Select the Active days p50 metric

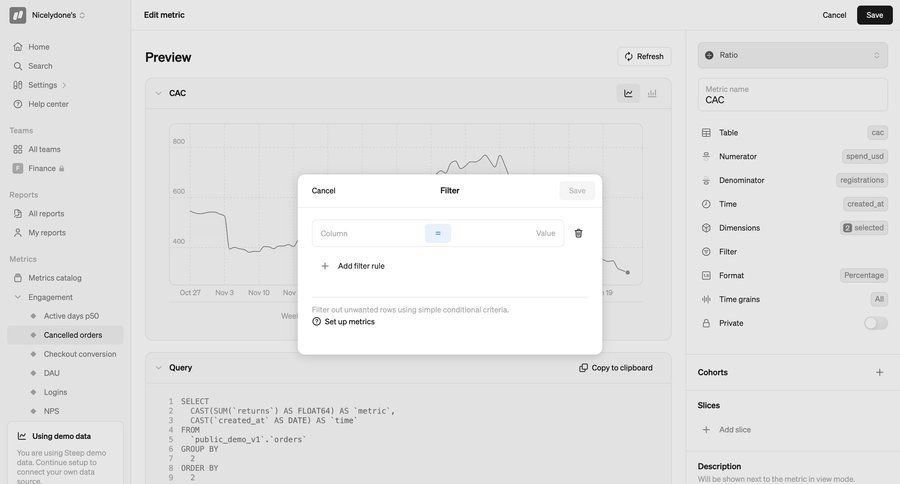[x=71, y=316]
